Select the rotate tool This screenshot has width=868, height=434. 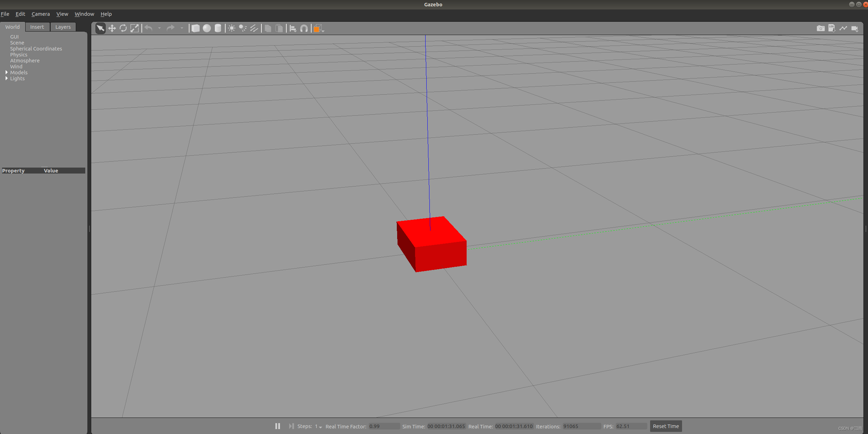[123, 28]
